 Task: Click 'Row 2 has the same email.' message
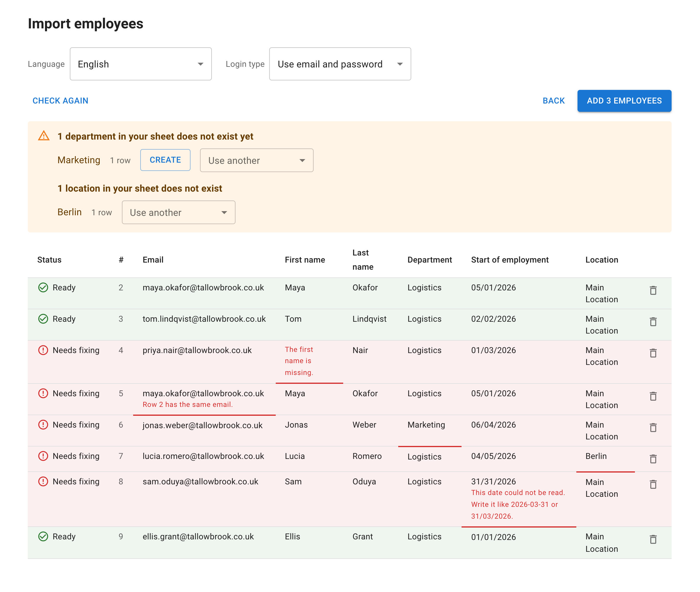pos(187,405)
